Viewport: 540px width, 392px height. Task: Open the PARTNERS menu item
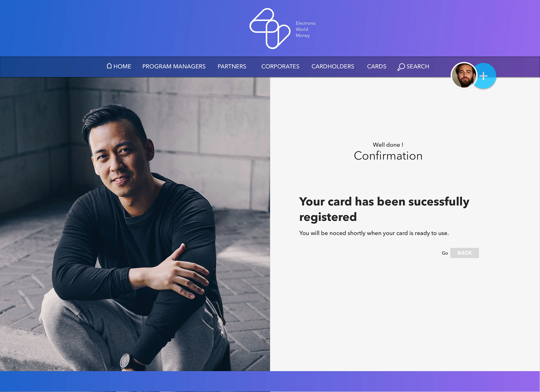coord(232,66)
